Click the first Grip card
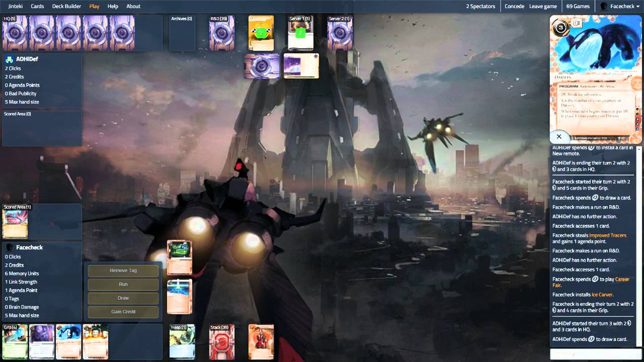The width and height of the screenshot is (644, 362). 15,342
